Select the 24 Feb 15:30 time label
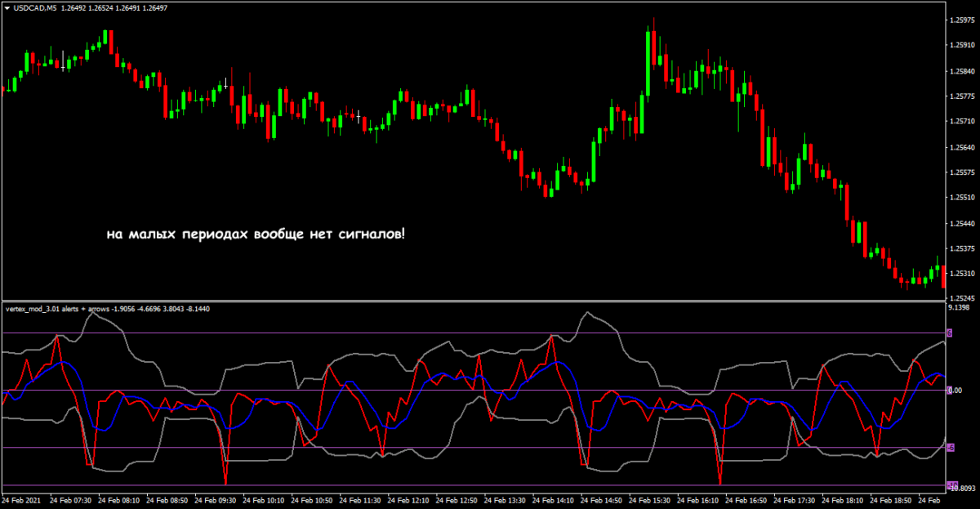 650,500
